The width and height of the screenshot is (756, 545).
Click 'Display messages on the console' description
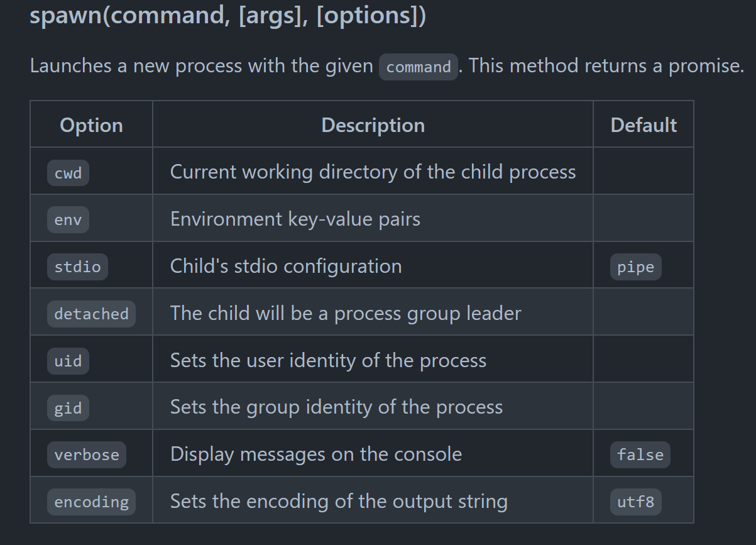tap(315, 454)
